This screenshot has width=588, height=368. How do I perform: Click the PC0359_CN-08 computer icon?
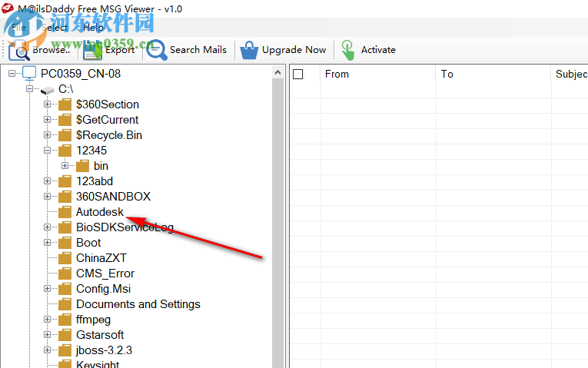point(29,74)
